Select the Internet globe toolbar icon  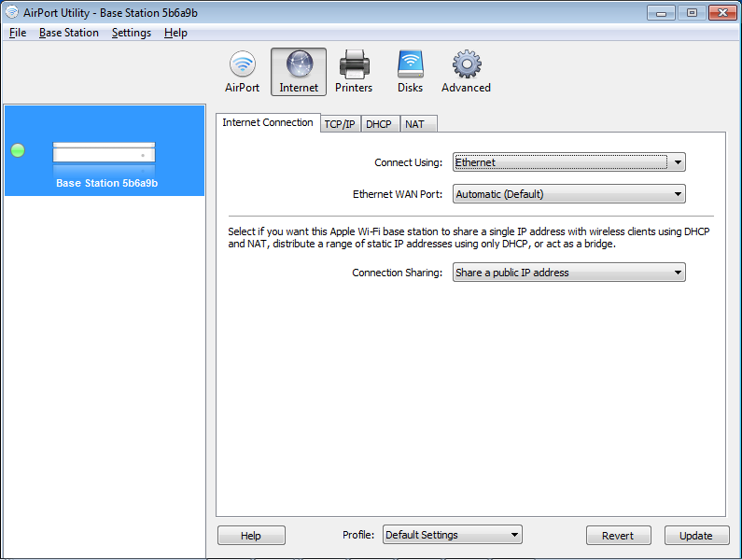click(x=299, y=72)
